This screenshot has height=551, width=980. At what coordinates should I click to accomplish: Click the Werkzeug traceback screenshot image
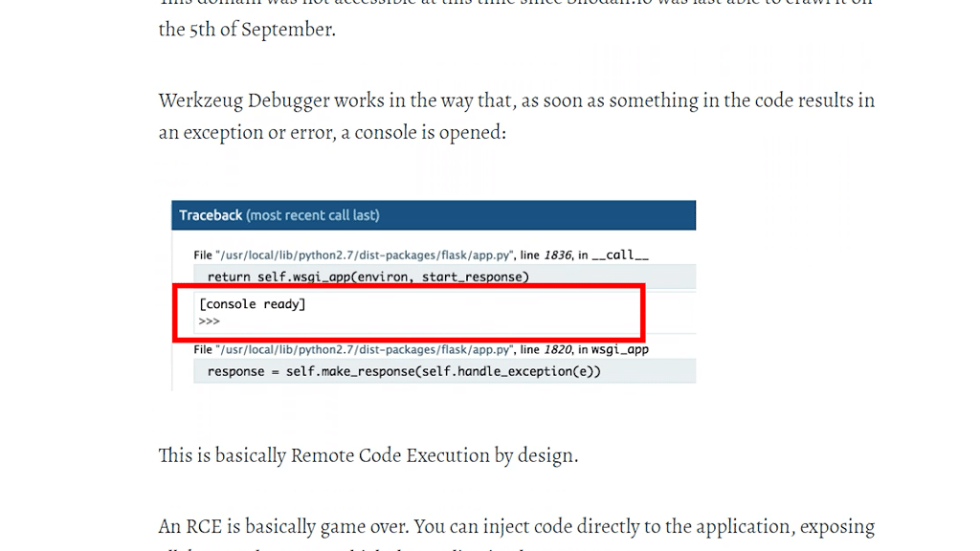(434, 296)
